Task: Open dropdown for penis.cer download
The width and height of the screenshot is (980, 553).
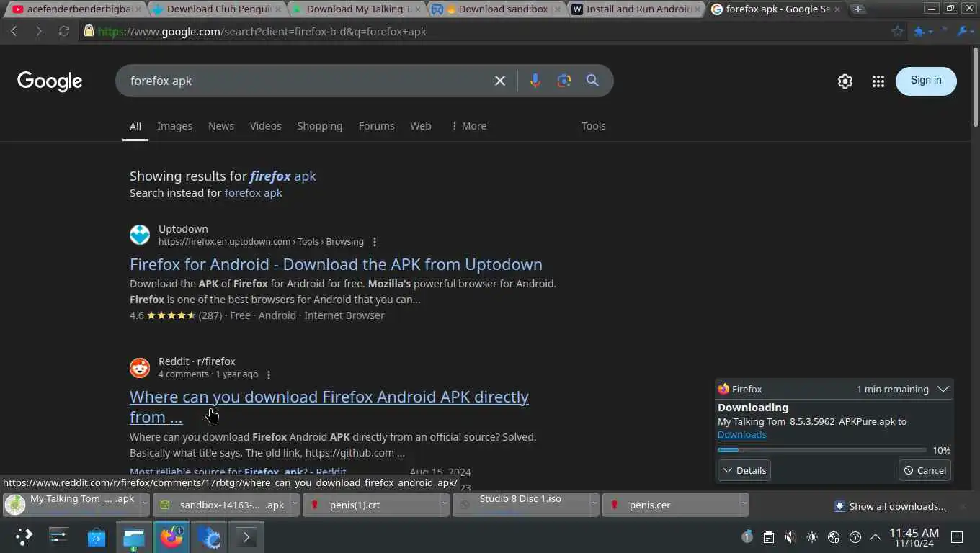Action: [x=744, y=505]
